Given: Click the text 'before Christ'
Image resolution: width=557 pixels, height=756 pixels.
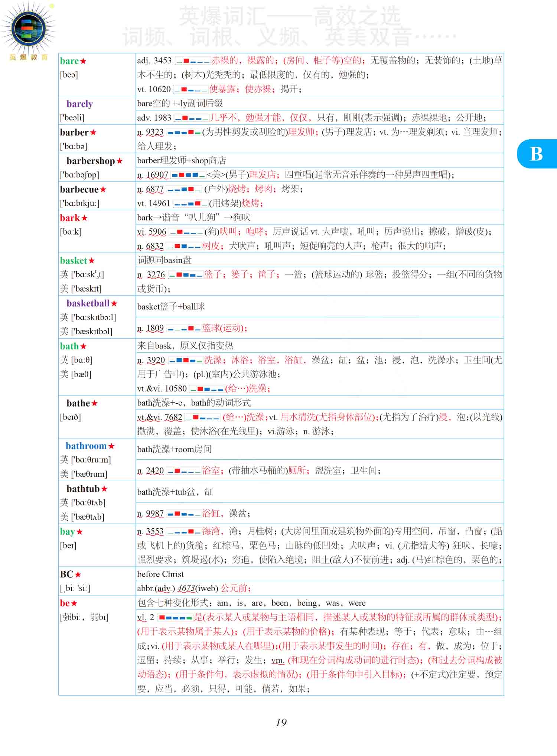Looking at the screenshot, I should [160, 574].
